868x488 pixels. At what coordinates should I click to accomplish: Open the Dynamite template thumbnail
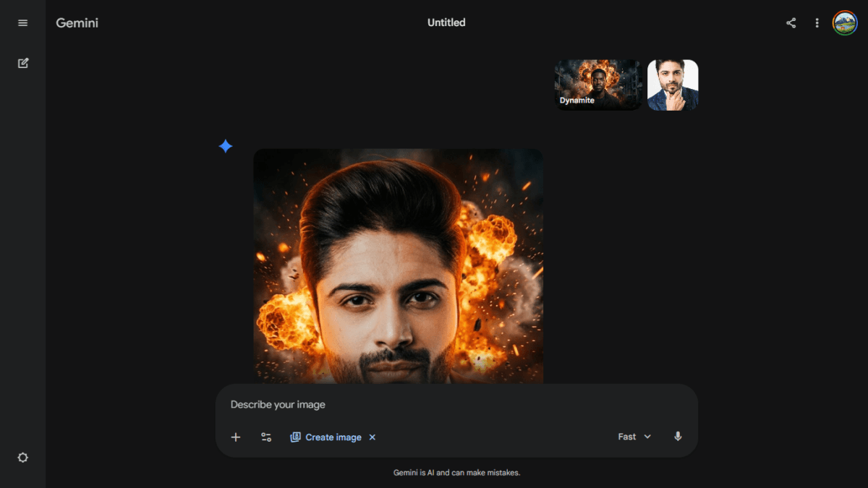[x=597, y=85]
